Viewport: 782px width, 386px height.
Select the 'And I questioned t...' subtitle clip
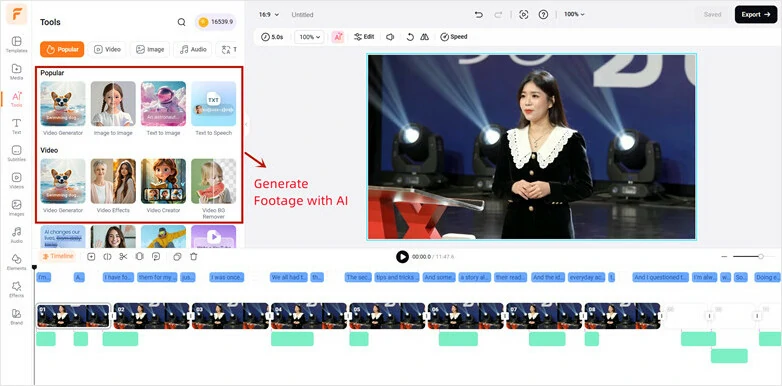pos(661,277)
